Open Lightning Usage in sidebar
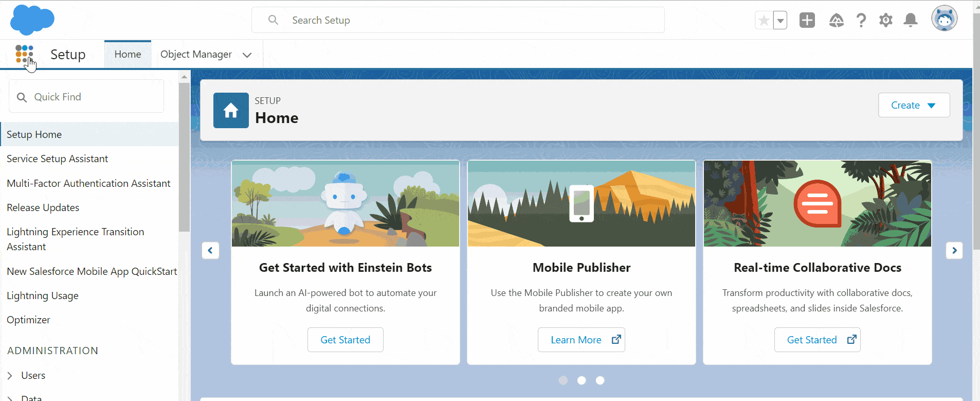 point(42,295)
